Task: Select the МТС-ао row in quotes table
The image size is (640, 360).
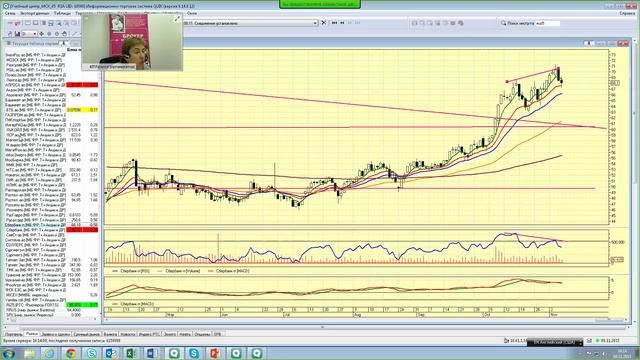Action: (x=52, y=170)
